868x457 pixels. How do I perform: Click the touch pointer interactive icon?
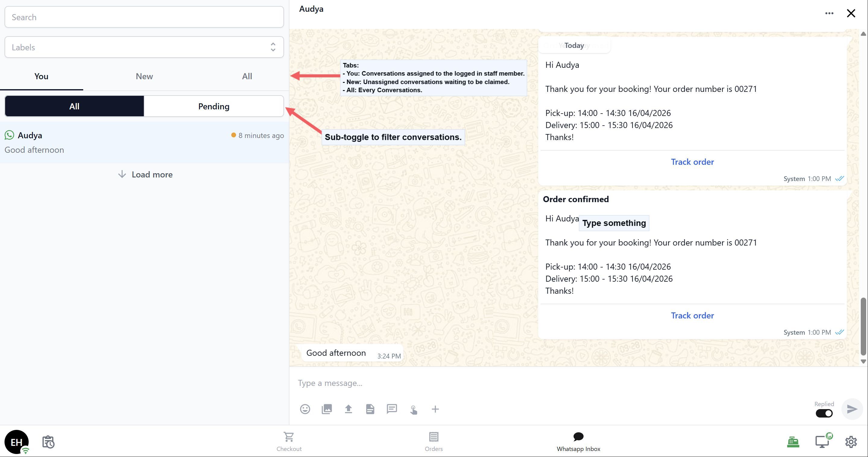[413, 409]
